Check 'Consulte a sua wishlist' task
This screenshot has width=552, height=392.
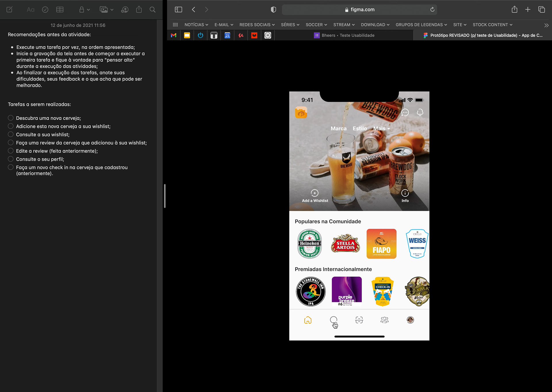tap(11, 134)
